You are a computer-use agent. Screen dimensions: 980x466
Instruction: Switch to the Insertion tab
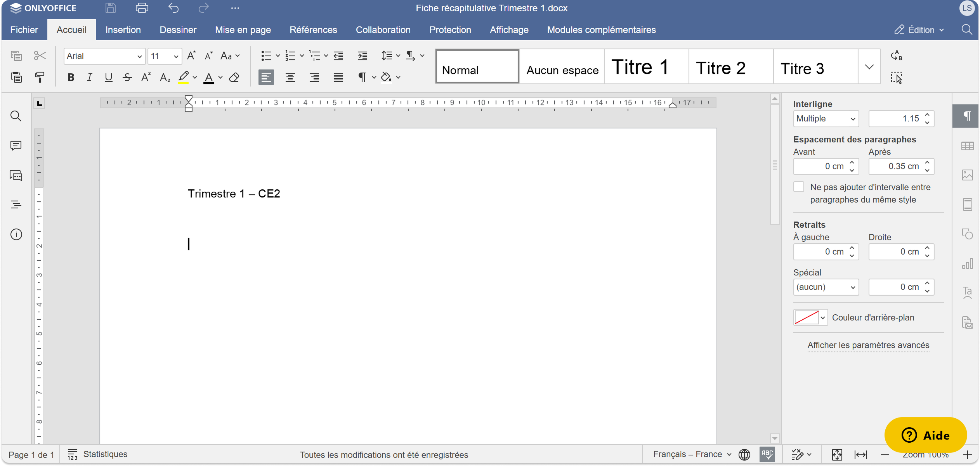(123, 30)
